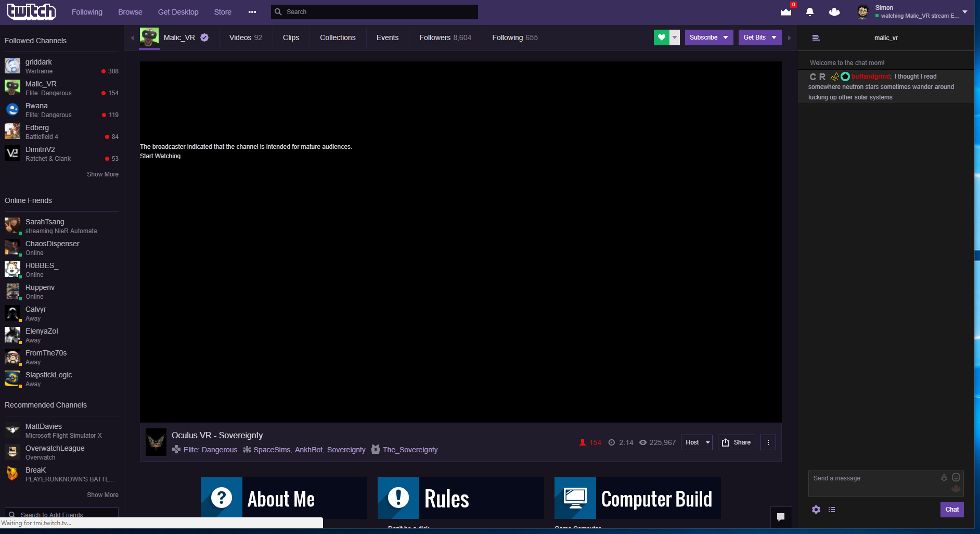Click the Malic_VR channel avatar in the header

point(149,37)
